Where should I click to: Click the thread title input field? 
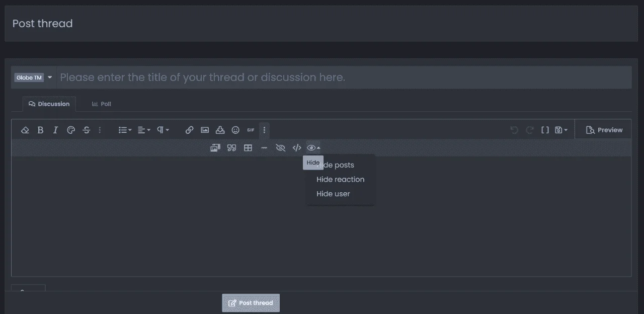pyautogui.click(x=344, y=77)
